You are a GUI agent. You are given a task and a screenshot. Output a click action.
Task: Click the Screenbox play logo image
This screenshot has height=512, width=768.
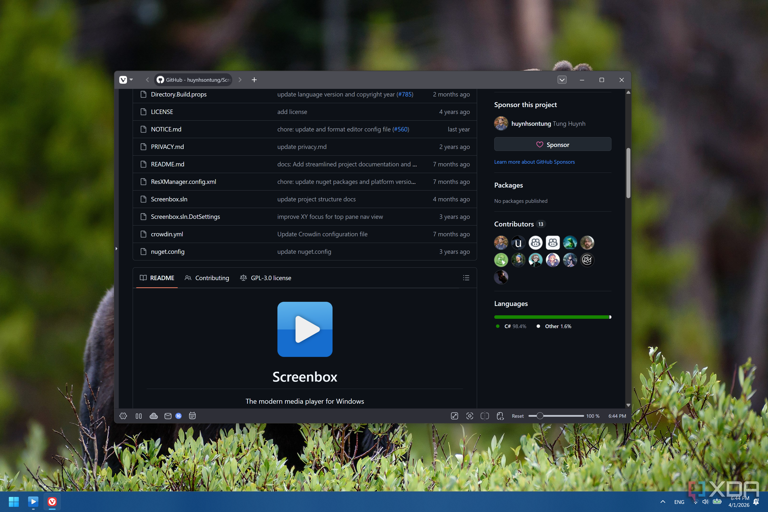(305, 329)
